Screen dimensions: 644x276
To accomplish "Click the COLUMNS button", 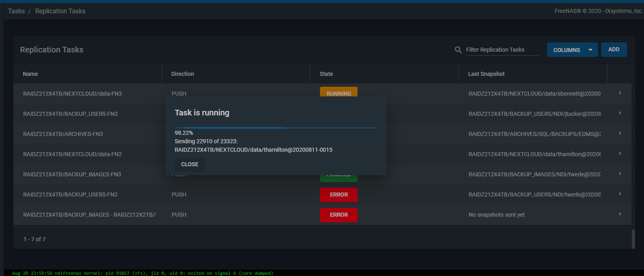I will point(572,50).
